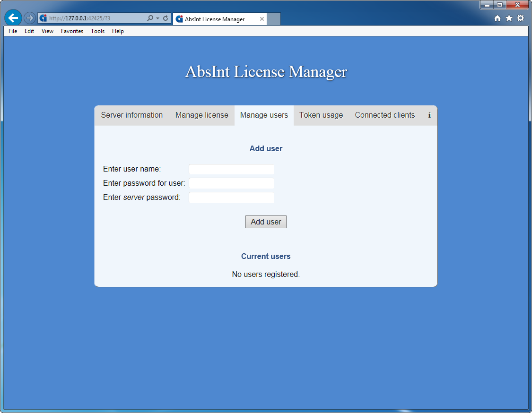Open the Edit menu
Viewport: 532px width, 413px height.
[x=29, y=31]
